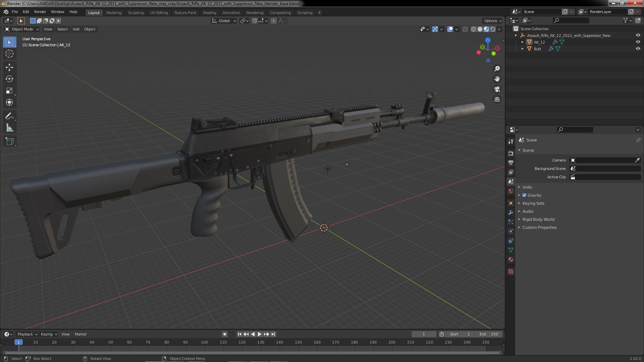
Task: Open the File menu
Action: pos(15,12)
